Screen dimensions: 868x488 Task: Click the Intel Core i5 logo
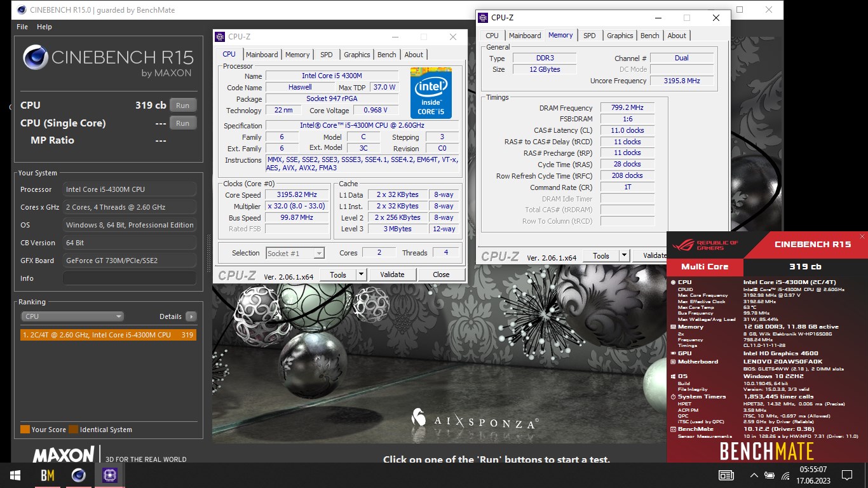coord(431,93)
